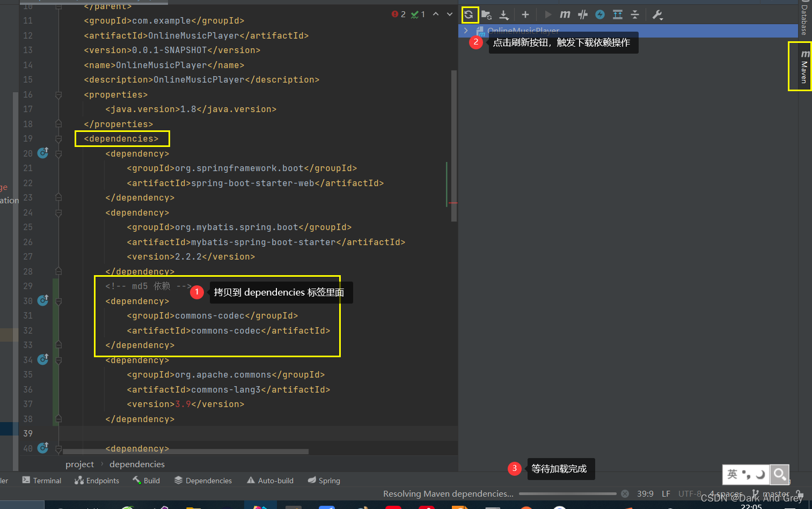Image resolution: width=812 pixels, height=509 pixels.
Task: Go to previous highlighted error arrow
Action: tap(436, 14)
